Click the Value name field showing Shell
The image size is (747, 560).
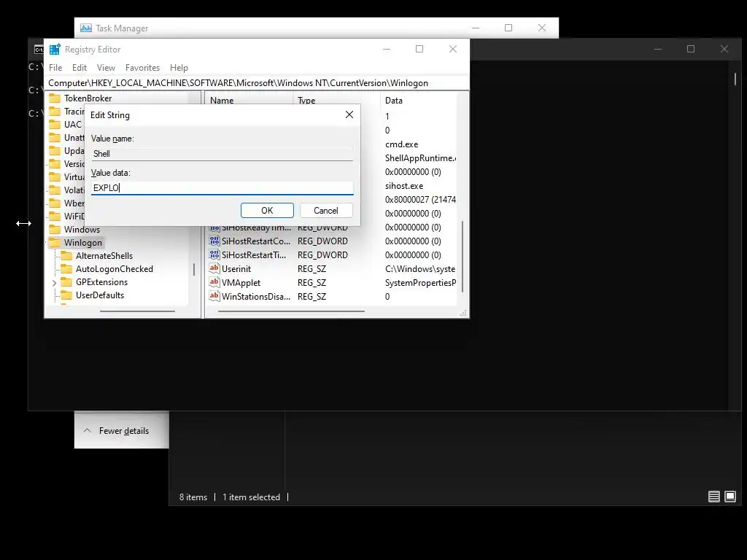pyautogui.click(x=222, y=153)
